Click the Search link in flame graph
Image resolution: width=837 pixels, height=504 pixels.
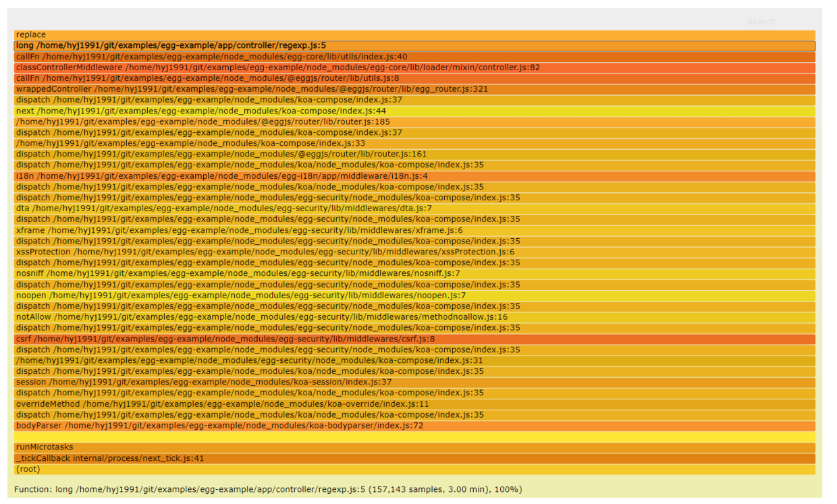tap(761, 22)
